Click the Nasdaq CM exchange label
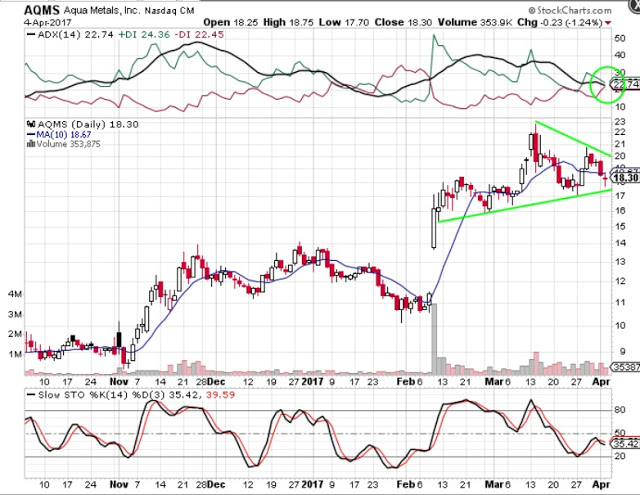The image size is (640, 495). pos(169,11)
